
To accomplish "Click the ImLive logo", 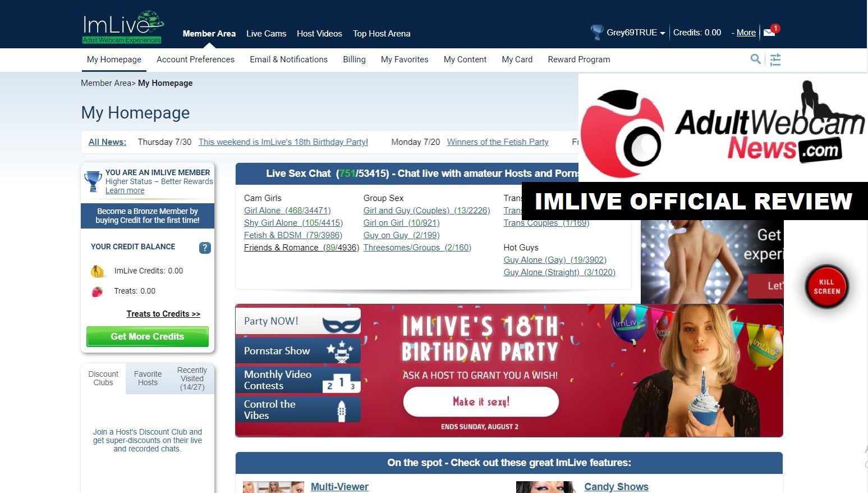I will coord(123,26).
